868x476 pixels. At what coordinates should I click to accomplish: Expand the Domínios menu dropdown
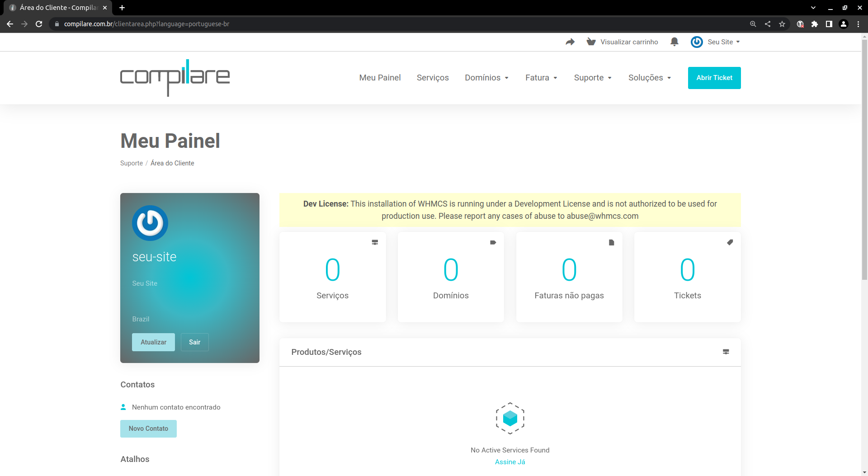(506, 78)
